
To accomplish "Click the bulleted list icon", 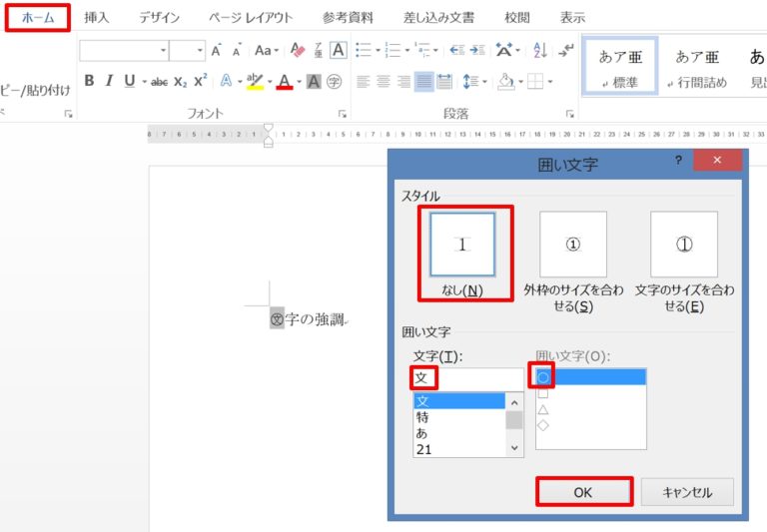I will click(x=364, y=50).
